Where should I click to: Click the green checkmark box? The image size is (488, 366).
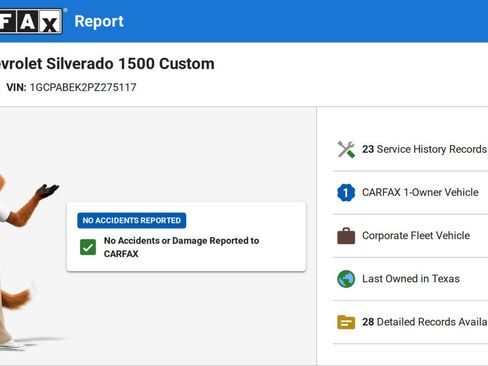pos(88,247)
